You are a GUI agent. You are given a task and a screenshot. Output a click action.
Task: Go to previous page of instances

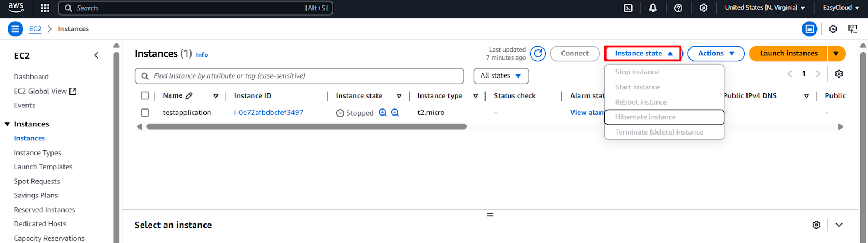tap(790, 74)
